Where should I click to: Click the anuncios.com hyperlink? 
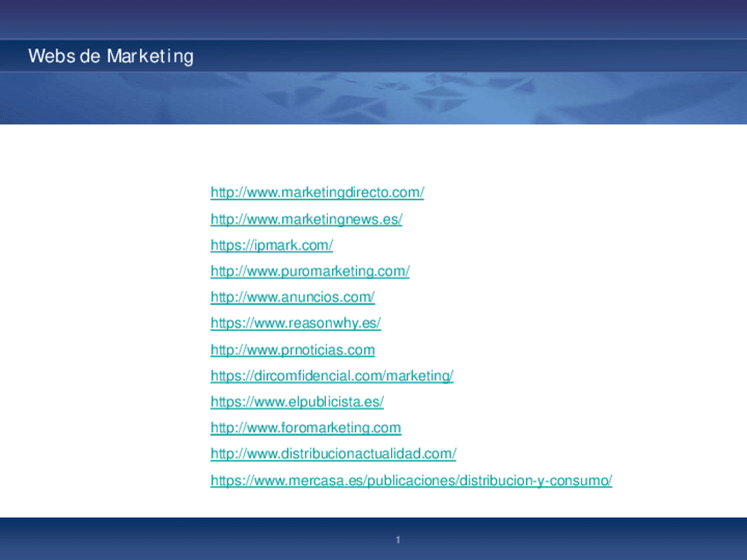(x=292, y=297)
